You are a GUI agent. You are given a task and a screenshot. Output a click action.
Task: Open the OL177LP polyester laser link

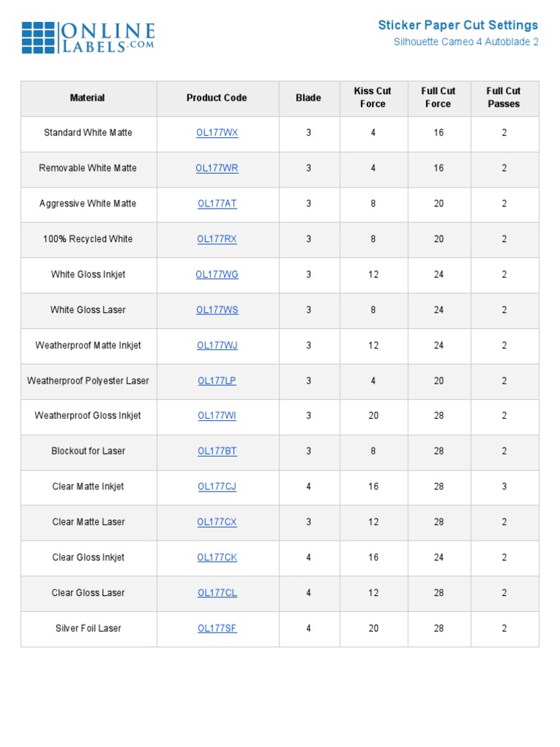point(217,381)
